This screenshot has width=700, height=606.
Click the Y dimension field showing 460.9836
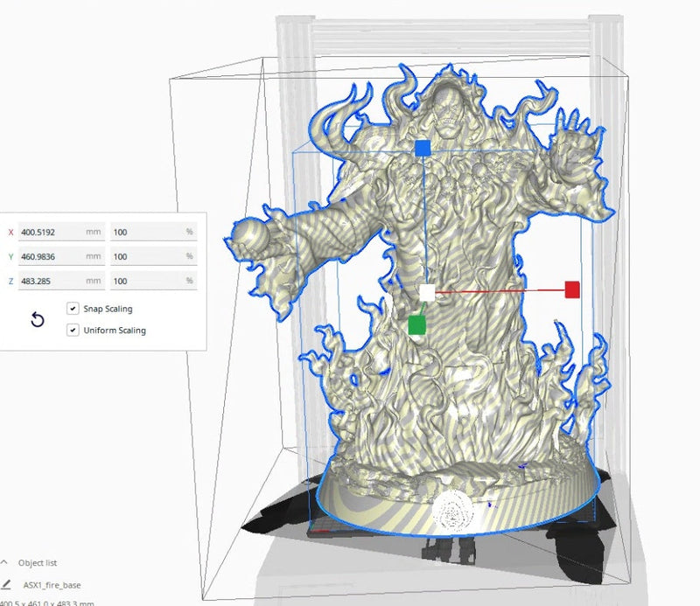click(59, 257)
